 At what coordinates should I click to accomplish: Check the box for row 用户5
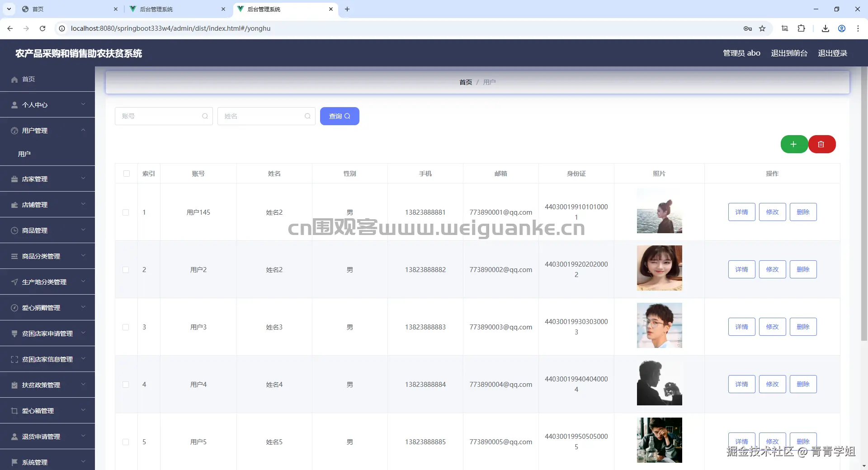click(126, 442)
